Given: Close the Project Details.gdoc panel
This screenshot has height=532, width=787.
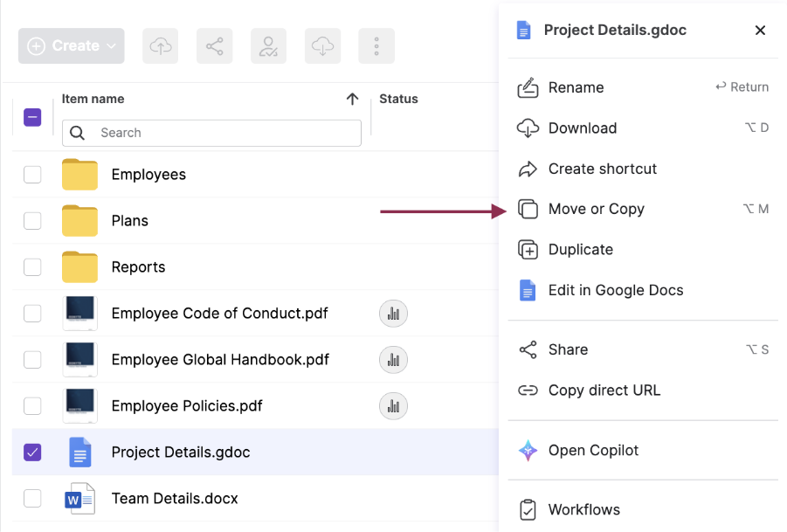Looking at the screenshot, I should 760,31.
